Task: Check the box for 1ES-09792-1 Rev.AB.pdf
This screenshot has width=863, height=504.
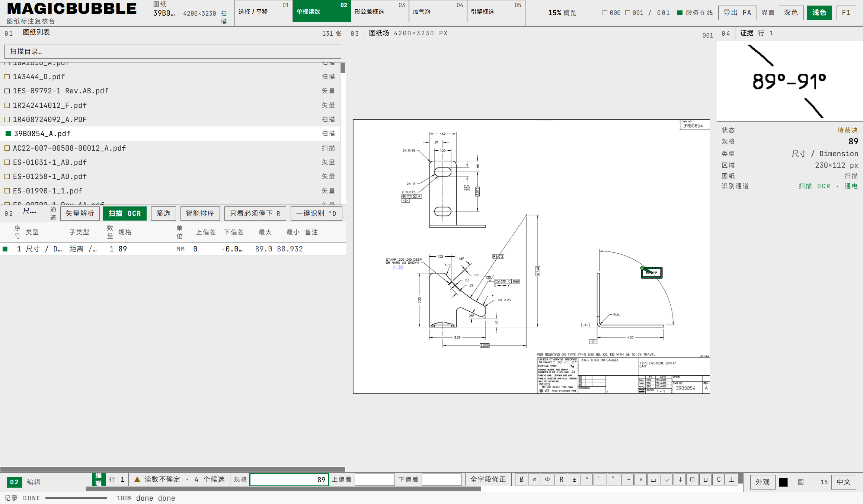Action: click(x=7, y=91)
